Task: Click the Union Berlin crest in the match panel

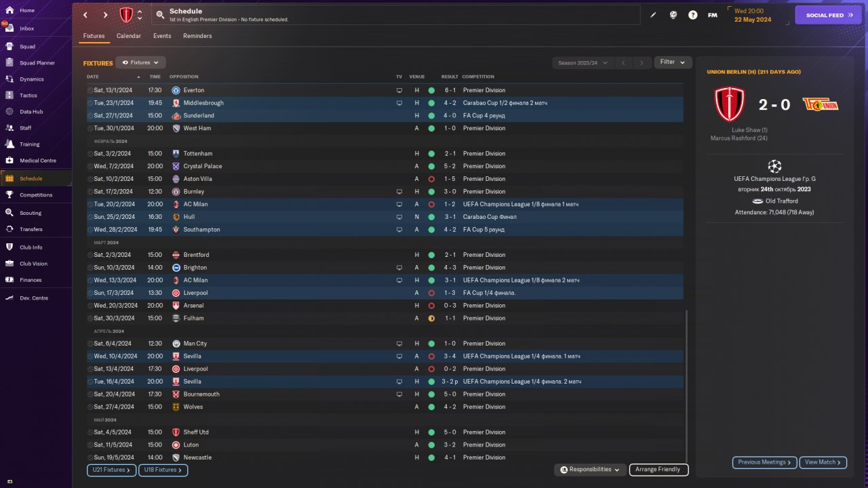Action: [x=821, y=104]
